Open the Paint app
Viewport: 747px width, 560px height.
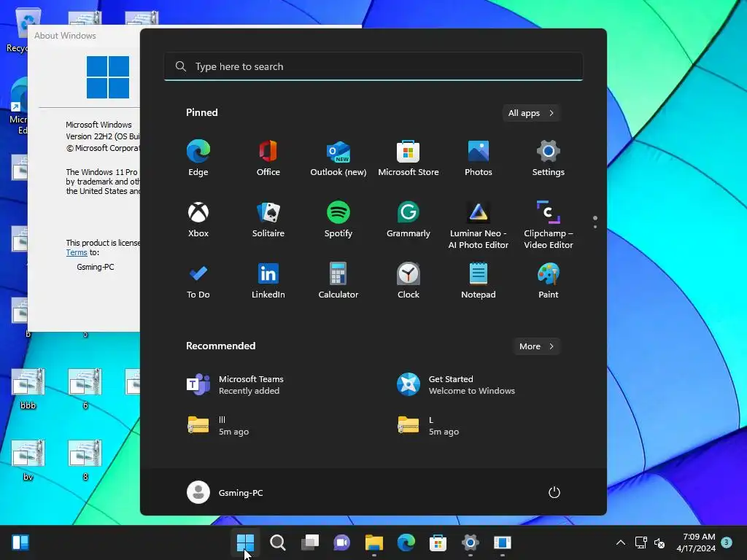tap(549, 281)
